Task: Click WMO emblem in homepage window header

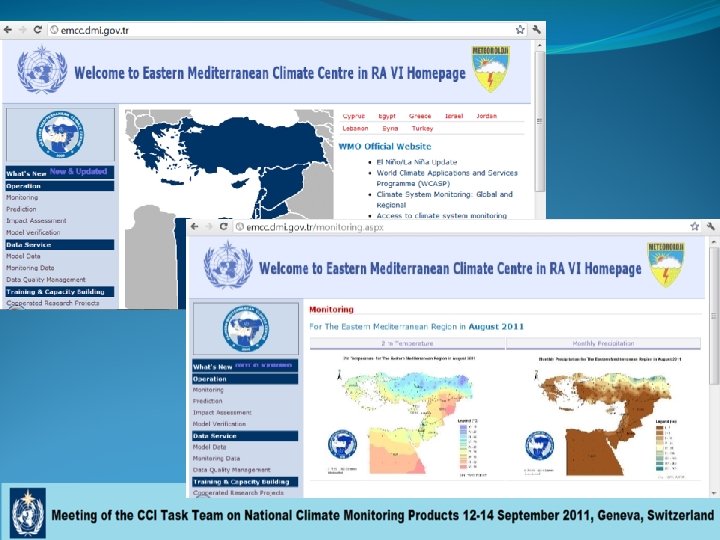Action: [x=42, y=70]
